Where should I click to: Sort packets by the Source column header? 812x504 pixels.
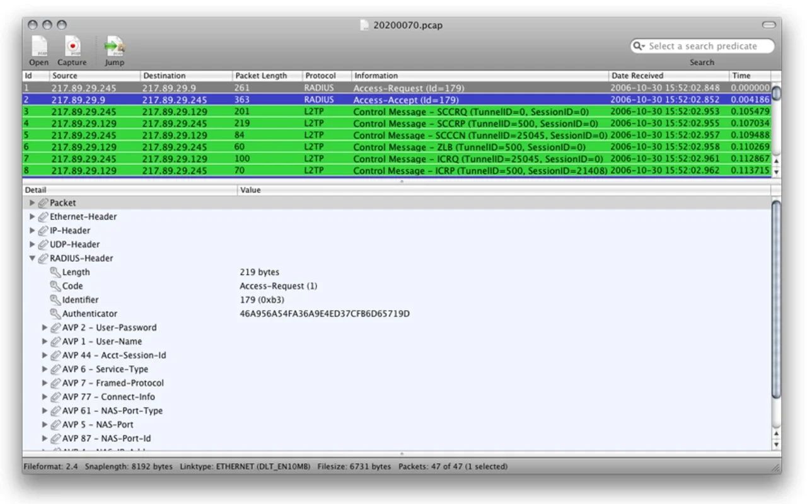click(95, 76)
